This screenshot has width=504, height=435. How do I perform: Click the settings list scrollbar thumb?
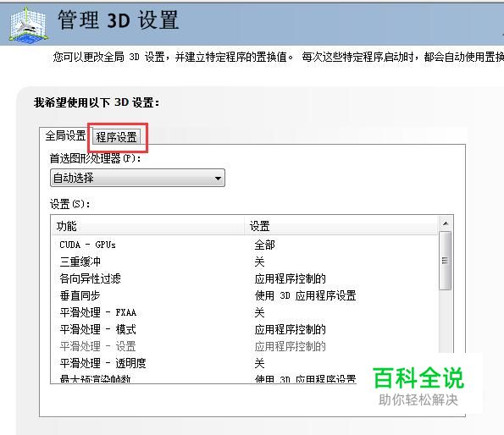(x=446, y=261)
